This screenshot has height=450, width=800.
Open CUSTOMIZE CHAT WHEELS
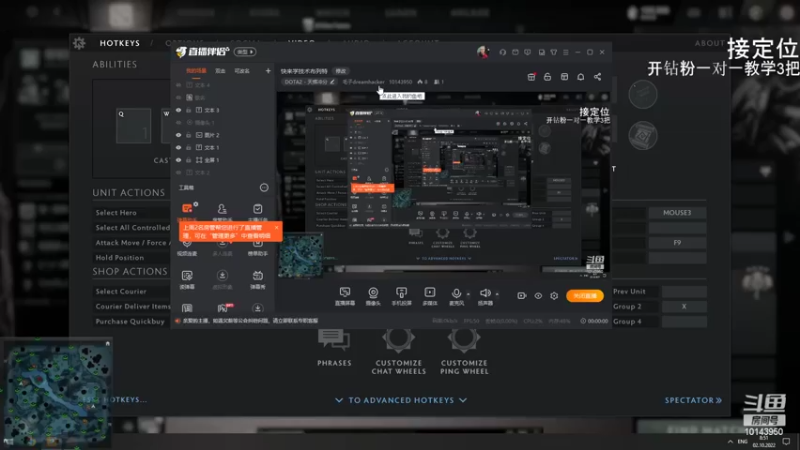(x=398, y=352)
